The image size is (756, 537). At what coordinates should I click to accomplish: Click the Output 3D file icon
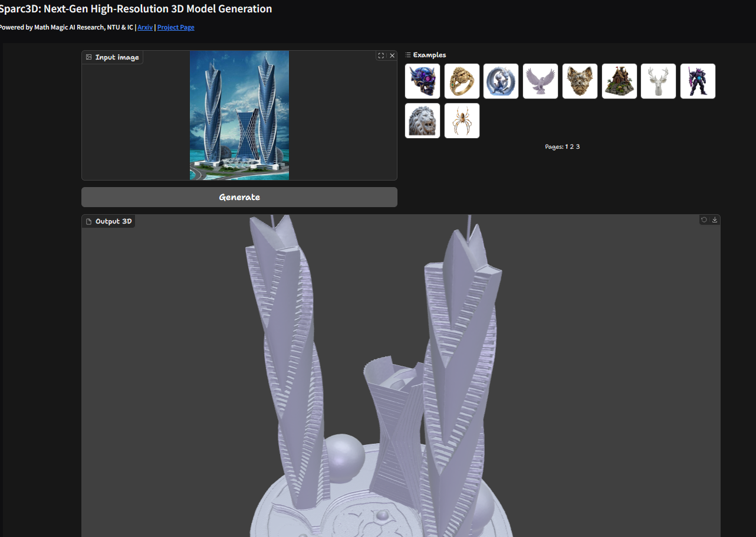click(89, 221)
